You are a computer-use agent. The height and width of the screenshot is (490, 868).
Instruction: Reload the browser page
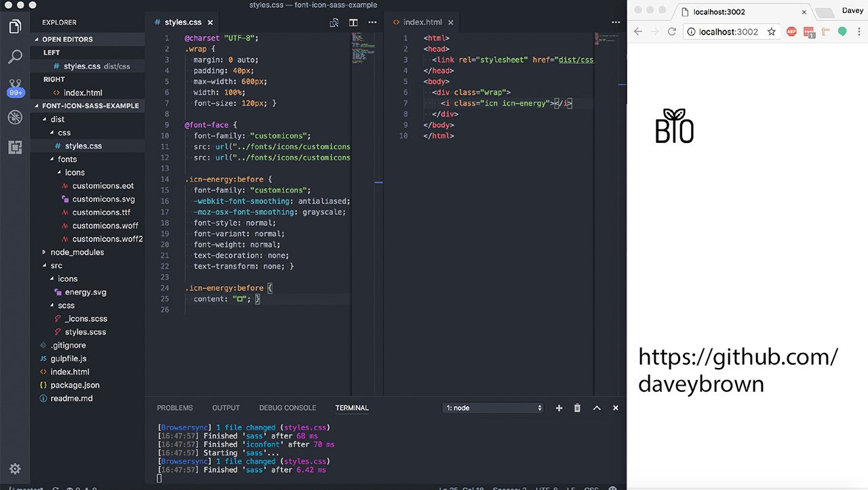[672, 32]
